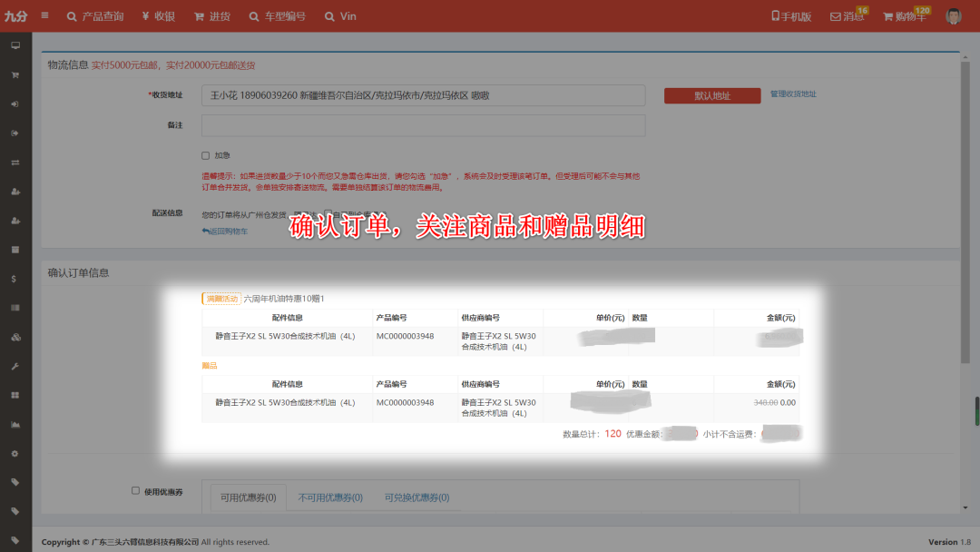Open the gear settings icon in the sidebar
The width and height of the screenshot is (980, 552).
[15, 453]
